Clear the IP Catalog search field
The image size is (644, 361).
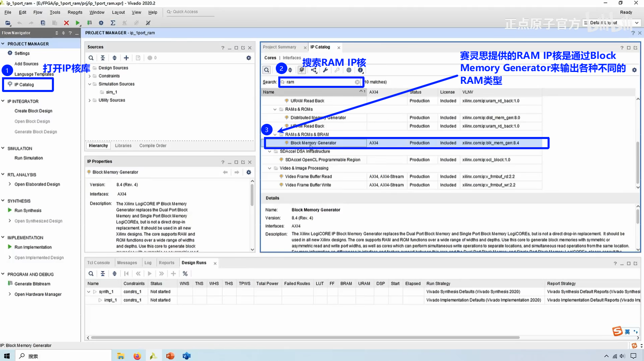pos(357,82)
